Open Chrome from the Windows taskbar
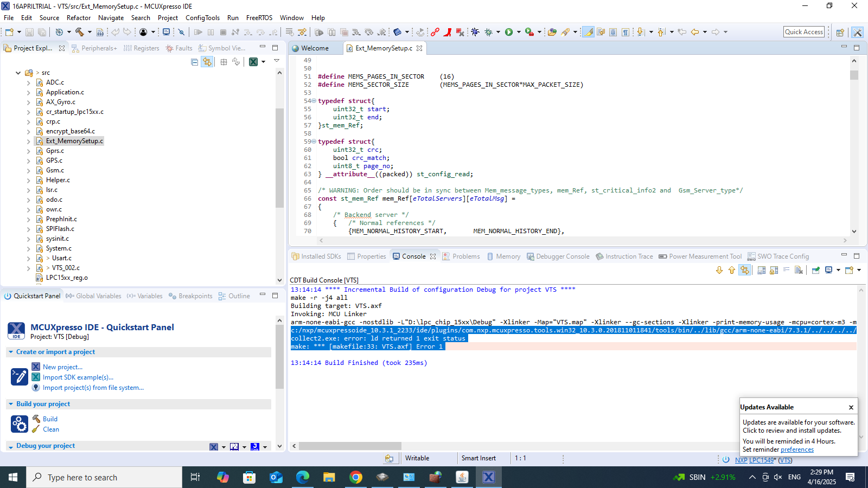The image size is (868, 488). point(356,477)
